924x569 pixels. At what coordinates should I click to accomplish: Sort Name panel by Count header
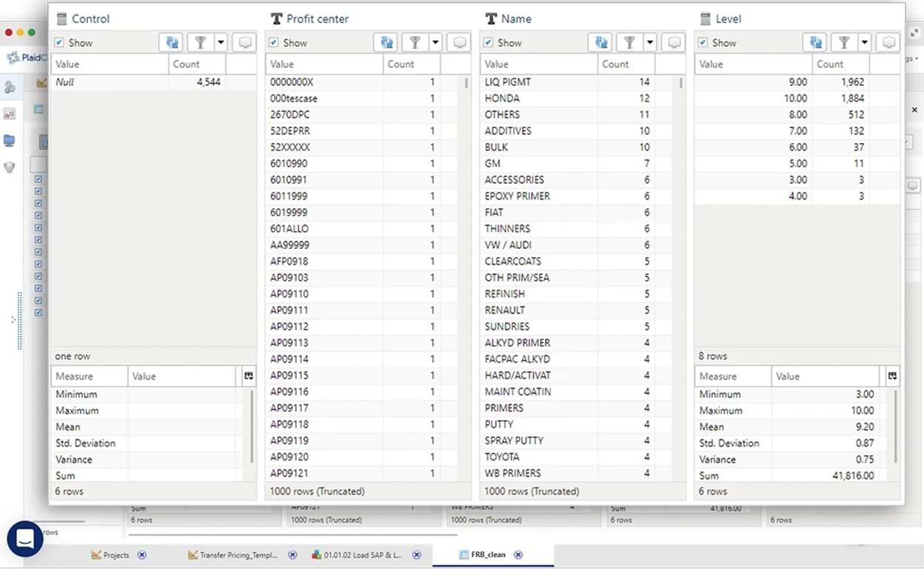pos(626,64)
